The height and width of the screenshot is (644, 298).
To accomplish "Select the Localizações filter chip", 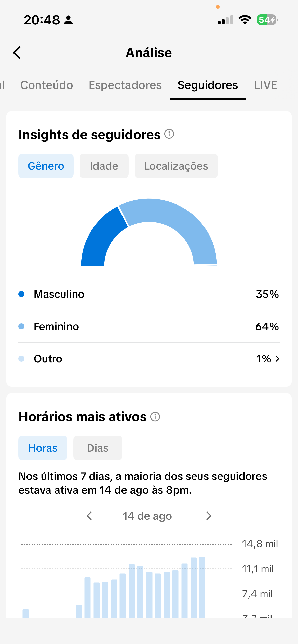I will (x=176, y=166).
